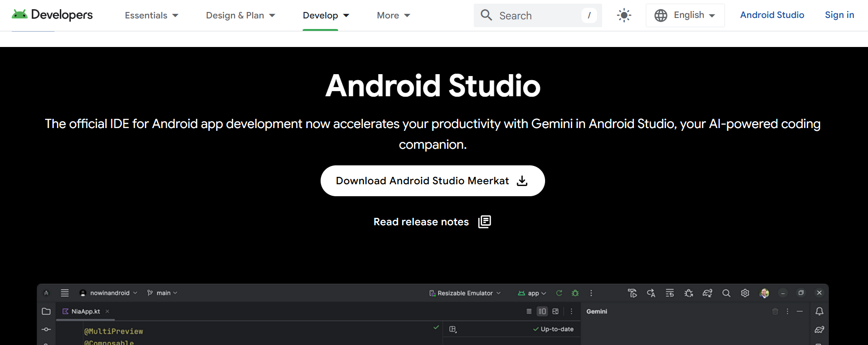Click the debug bug icon in toolbar
868x345 pixels.
coord(575,293)
